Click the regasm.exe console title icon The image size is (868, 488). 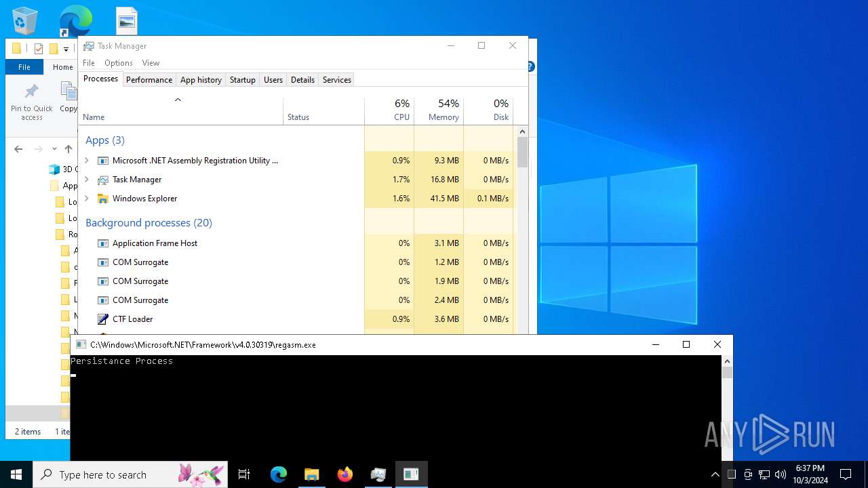point(81,344)
